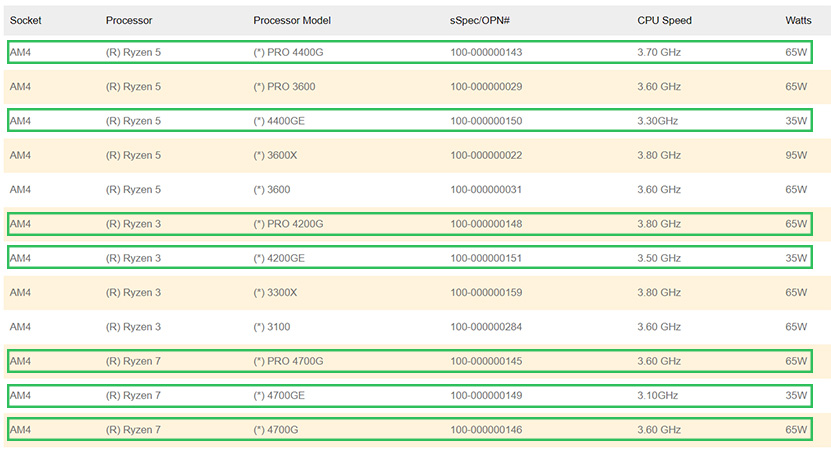Click 3.80 GHz in the PRO 4200G row
The height and width of the screenshot is (451, 831).
pyautogui.click(x=659, y=224)
